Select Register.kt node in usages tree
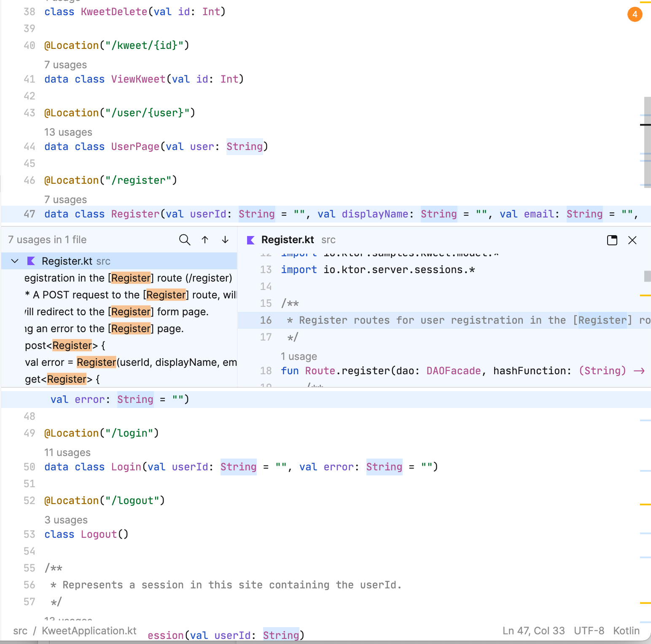The width and height of the screenshot is (651, 644). pyautogui.click(x=67, y=261)
